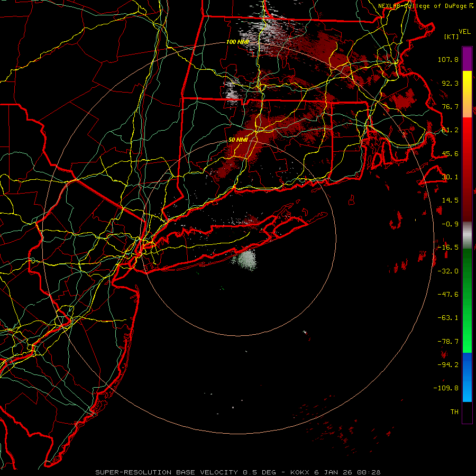
Task: Pick the purple segment of the color bar
Action: pos(467,59)
